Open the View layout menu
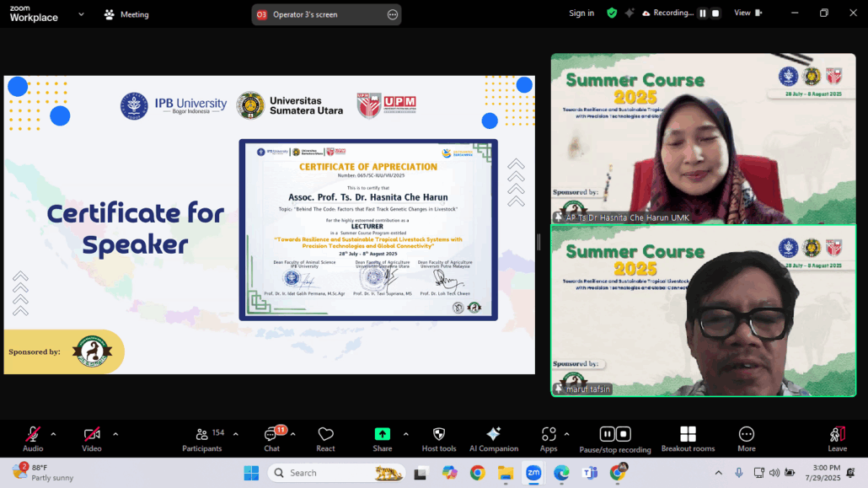The height and width of the screenshot is (488, 868). (x=747, y=13)
